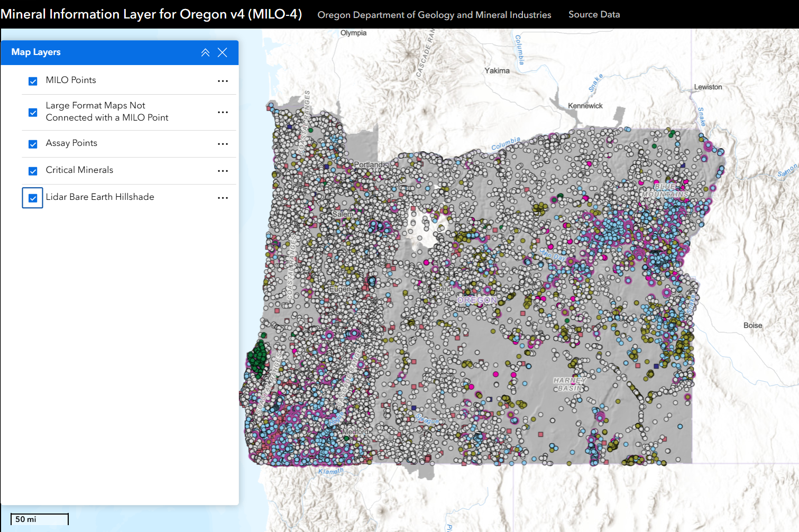Click the Harney Basin label
799x532 pixels.
pyautogui.click(x=570, y=384)
